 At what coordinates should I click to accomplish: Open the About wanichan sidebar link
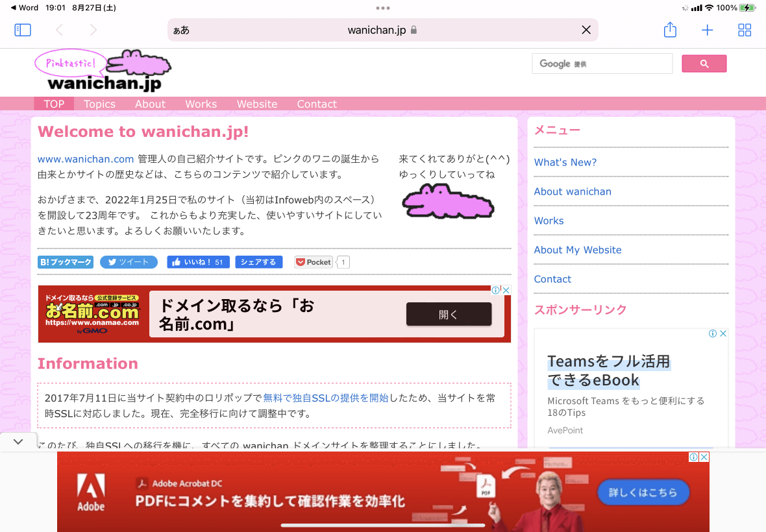(x=573, y=191)
